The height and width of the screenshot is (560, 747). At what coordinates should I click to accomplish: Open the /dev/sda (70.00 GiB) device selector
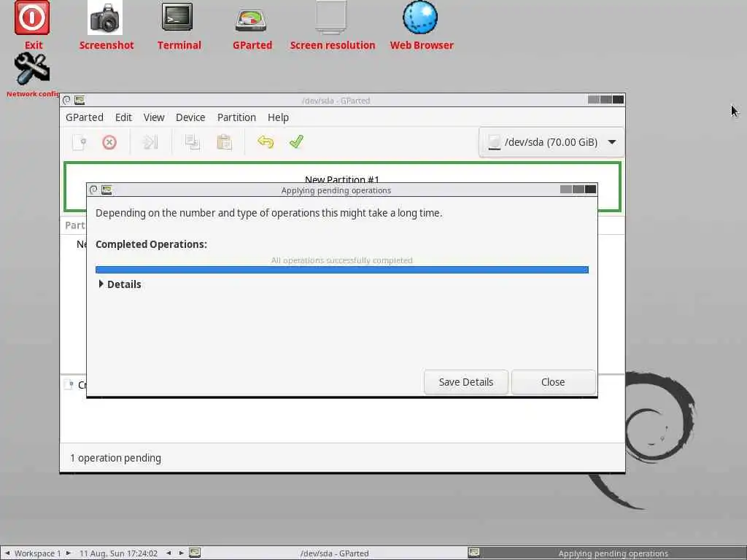coord(551,142)
